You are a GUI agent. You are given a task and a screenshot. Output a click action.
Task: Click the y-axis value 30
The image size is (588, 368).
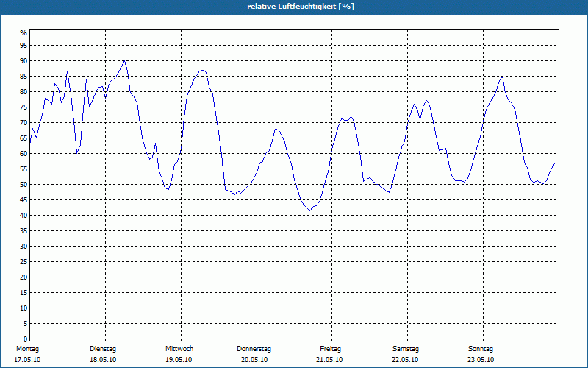[24, 247]
